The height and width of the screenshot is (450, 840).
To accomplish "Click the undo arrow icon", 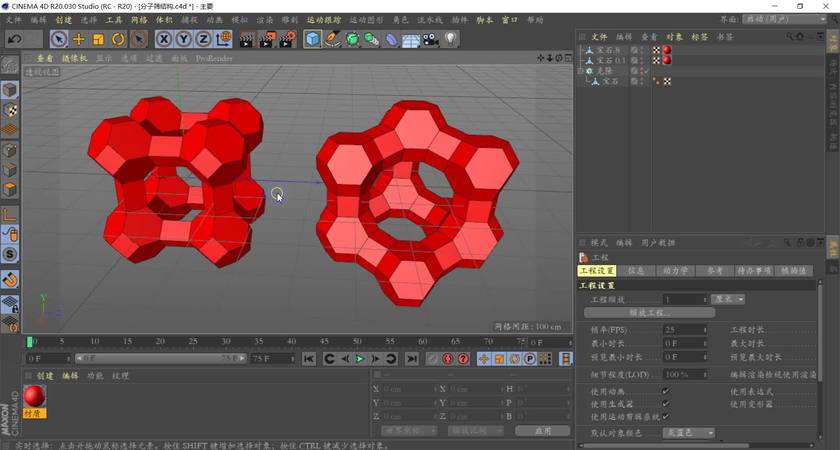I will (14, 39).
